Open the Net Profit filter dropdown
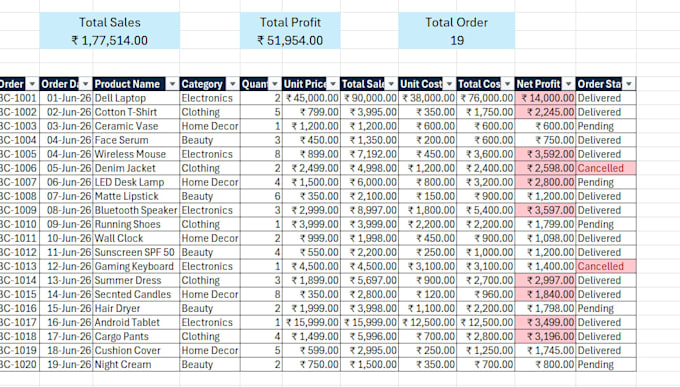This screenshot has height=387, width=680. 568,84
